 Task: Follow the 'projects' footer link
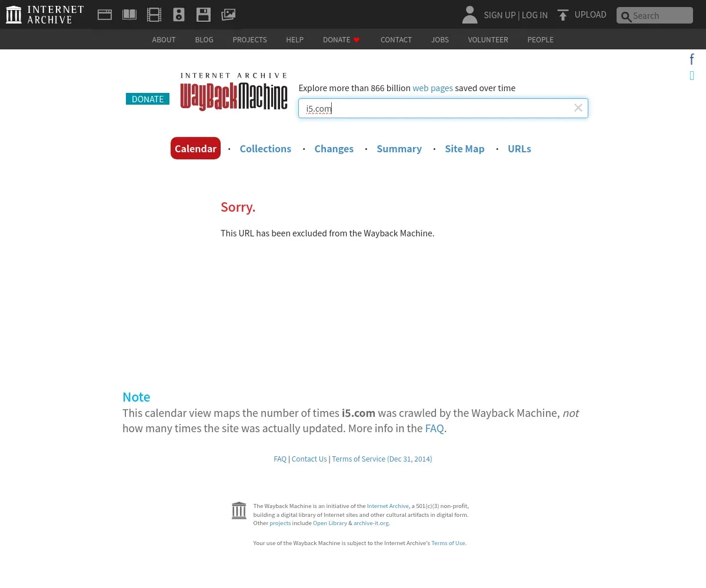tap(280, 523)
